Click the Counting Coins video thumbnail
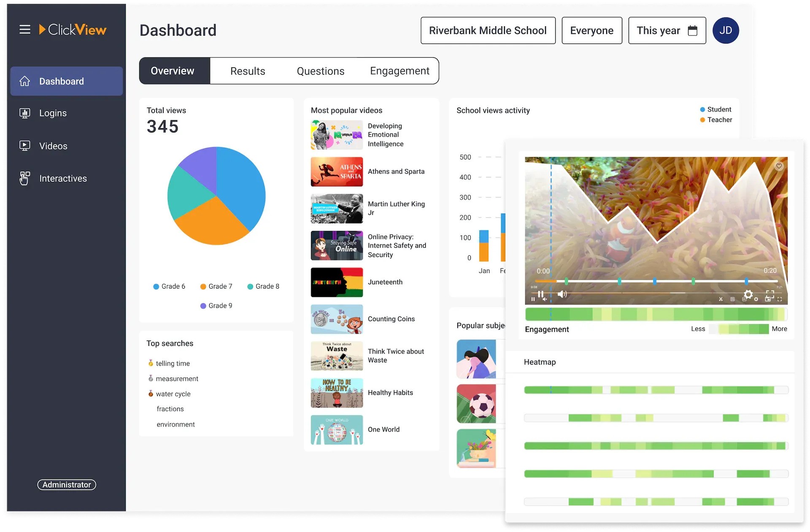 pyautogui.click(x=336, y=319)
